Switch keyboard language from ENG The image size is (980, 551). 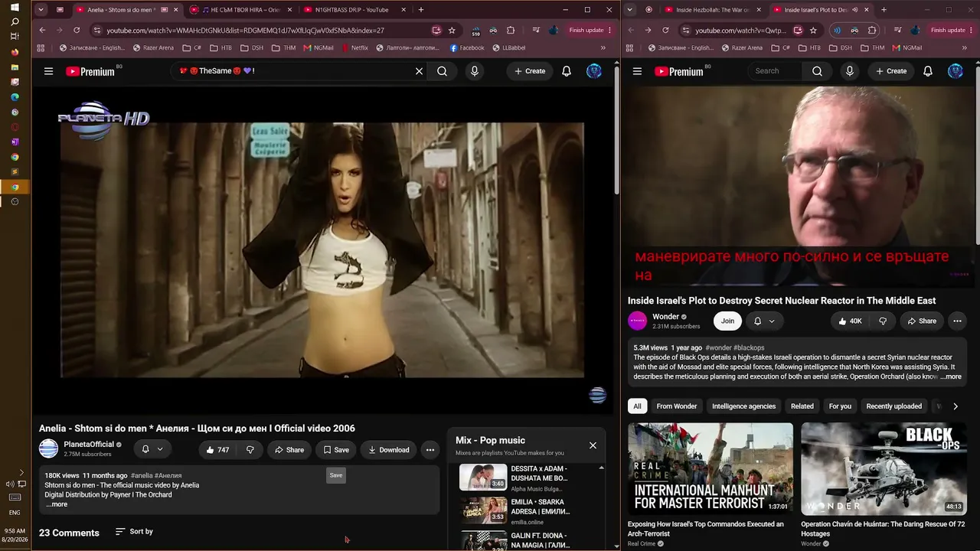coord(15,513)
